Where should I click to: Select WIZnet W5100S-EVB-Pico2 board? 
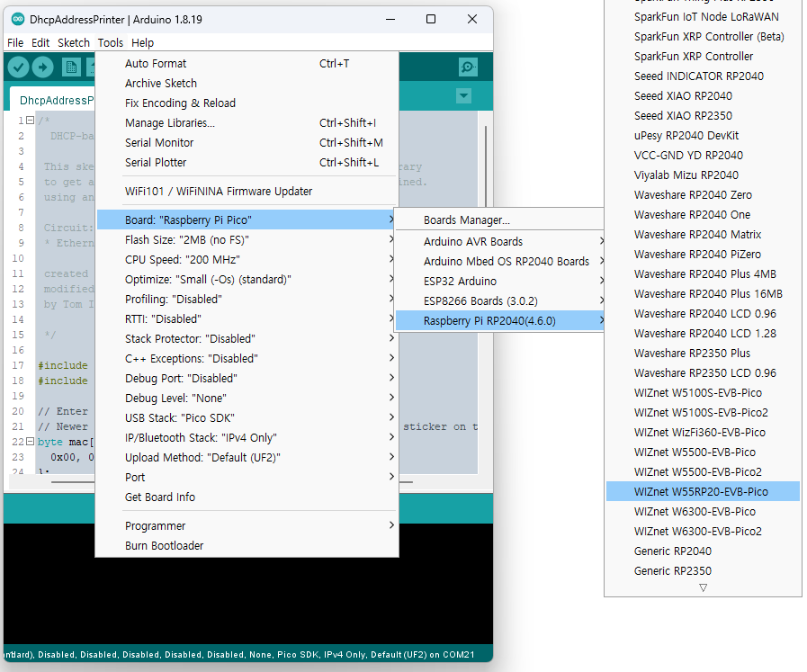coord(703,413)
